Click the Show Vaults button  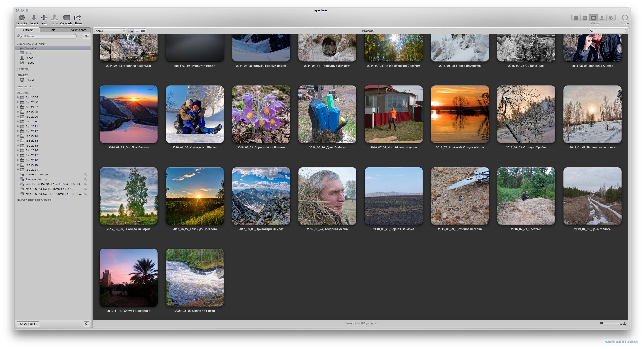click(x=28, y=323)
